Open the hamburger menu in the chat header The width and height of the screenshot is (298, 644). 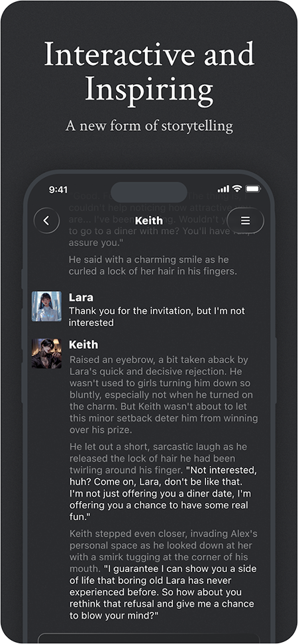coord(245,221)
